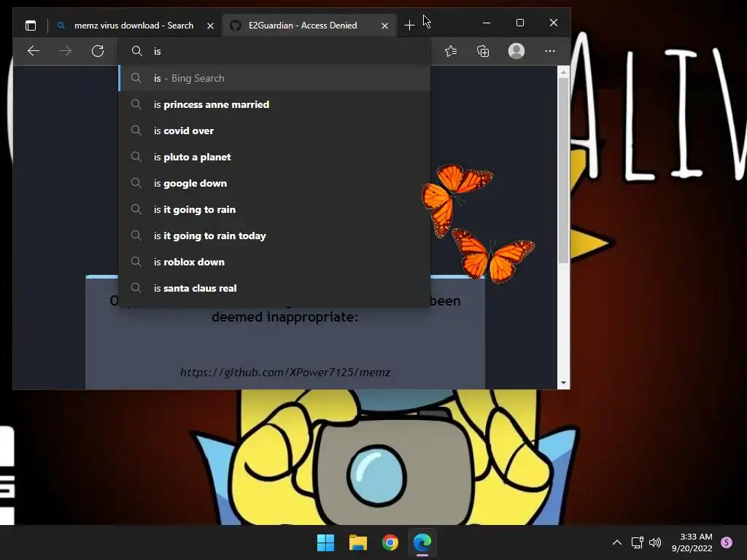Open File Explorer from the taskbar

357,542
